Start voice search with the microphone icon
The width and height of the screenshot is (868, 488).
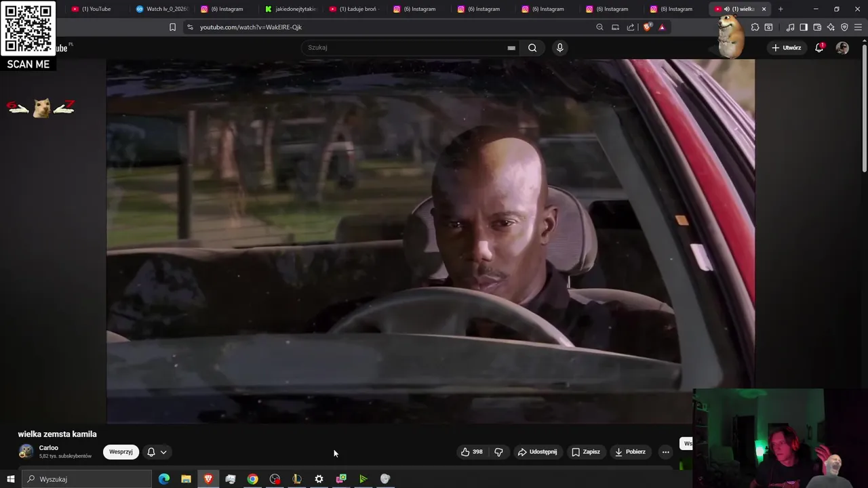559,47
